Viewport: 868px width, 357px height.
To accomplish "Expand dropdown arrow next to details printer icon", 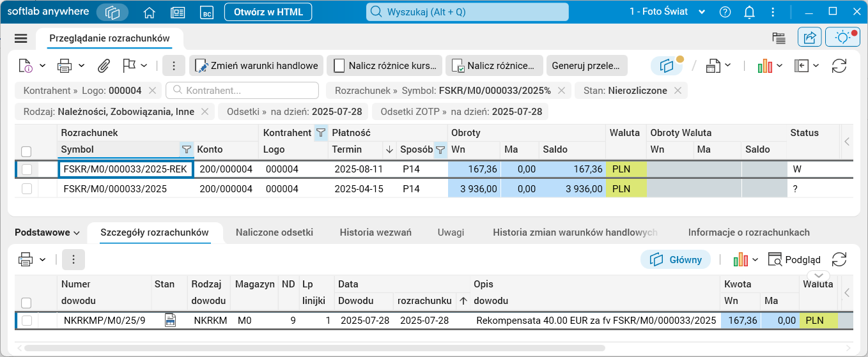I will [x=43, y=259].
